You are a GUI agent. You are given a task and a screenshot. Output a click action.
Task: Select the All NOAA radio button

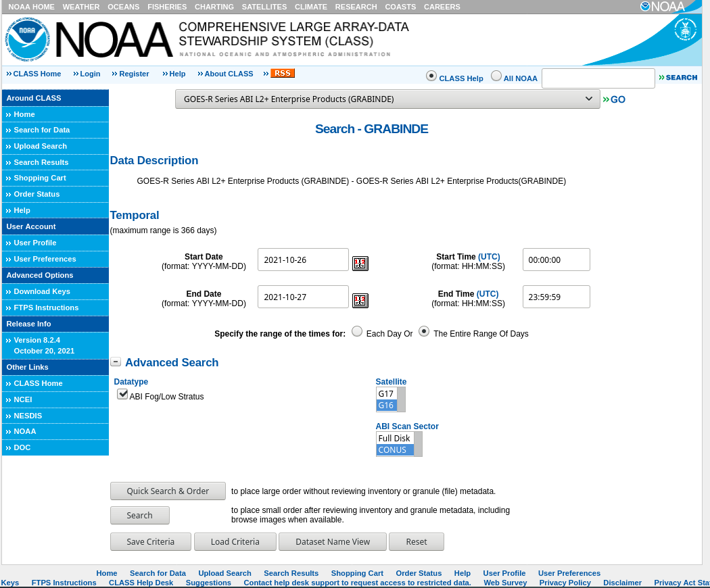[496, 76]
